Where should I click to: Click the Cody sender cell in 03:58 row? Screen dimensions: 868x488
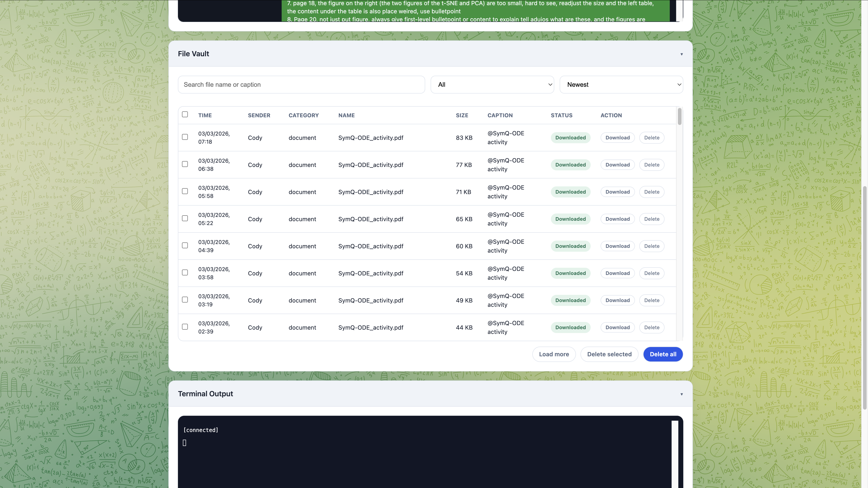(255, 273)
